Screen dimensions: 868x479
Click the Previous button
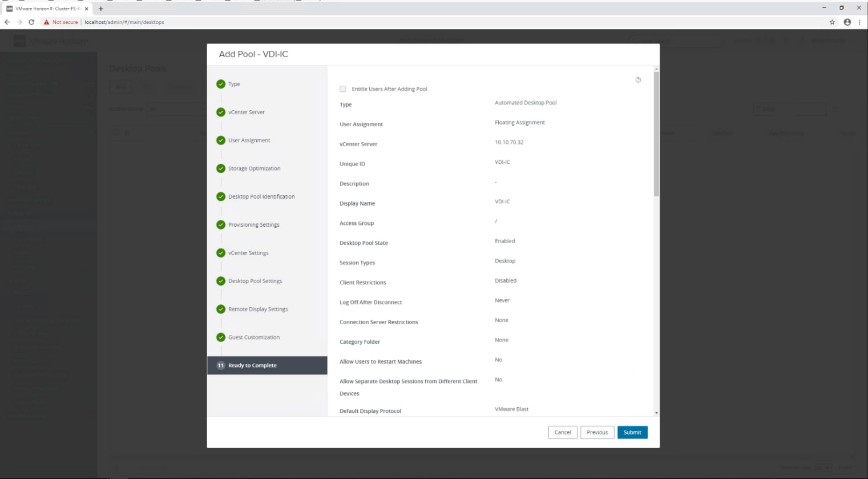[x=597, y=432]
